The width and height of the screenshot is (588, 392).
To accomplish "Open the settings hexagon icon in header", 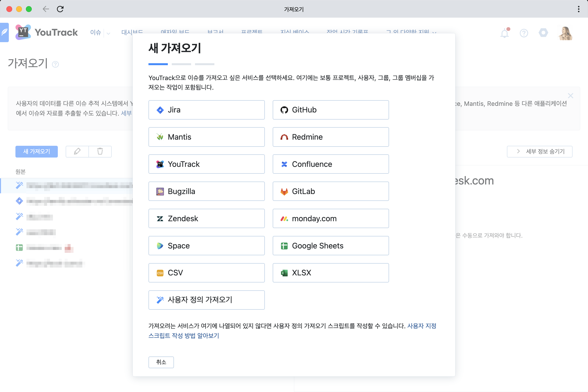I will pos(543,33).
